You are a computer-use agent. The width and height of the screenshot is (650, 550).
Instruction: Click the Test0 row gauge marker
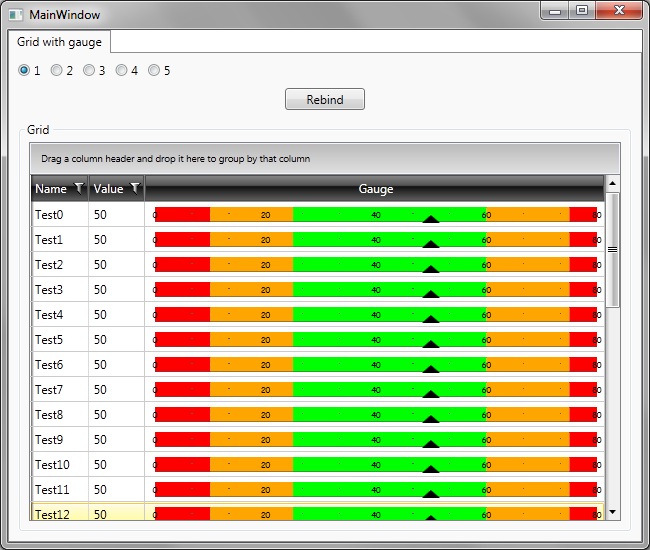coord(431,219)
